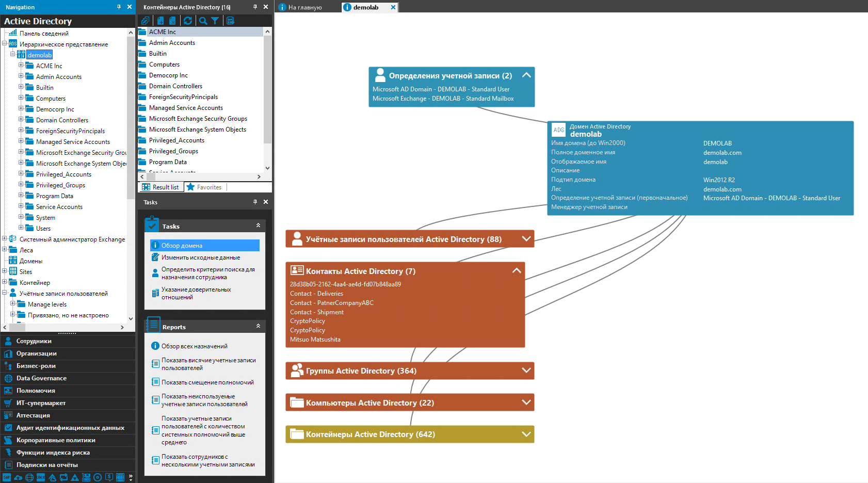This screenshot has width=868, height=483.
Task: Open Показать смещение полномочий report
Action: point(207,382)
